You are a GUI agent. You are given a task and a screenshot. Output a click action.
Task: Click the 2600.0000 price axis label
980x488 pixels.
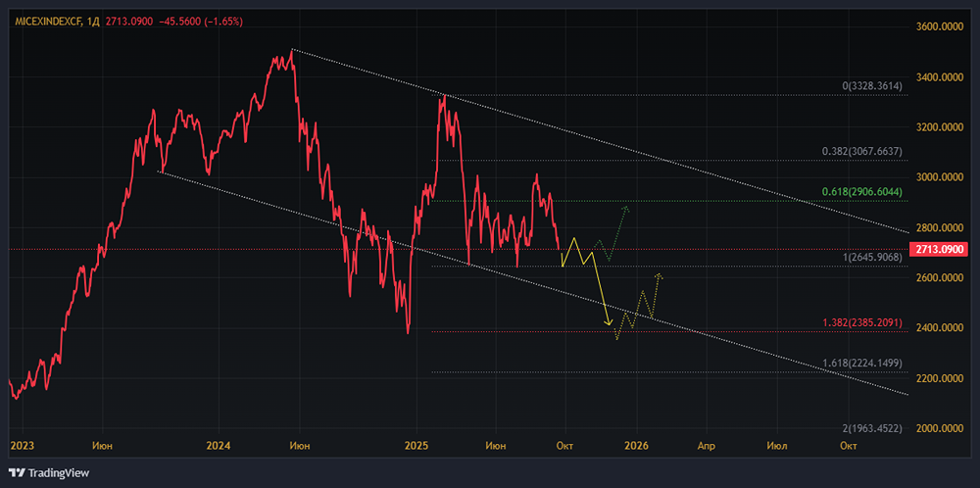click(x=938, y=277)
